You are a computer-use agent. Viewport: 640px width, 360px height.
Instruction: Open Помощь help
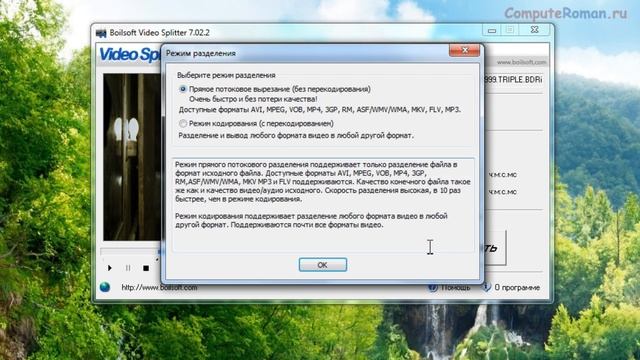pos(450,287)
